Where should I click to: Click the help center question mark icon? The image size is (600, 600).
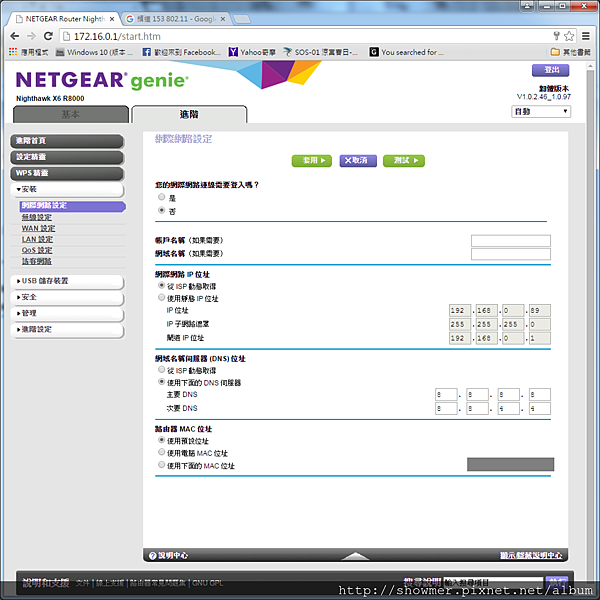[152, 556]
